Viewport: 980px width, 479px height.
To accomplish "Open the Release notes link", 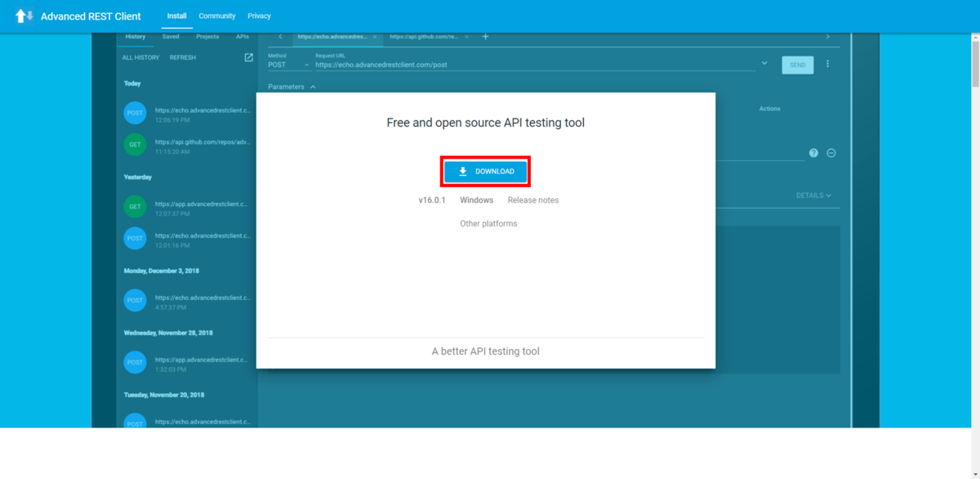I will click(533, 200).
